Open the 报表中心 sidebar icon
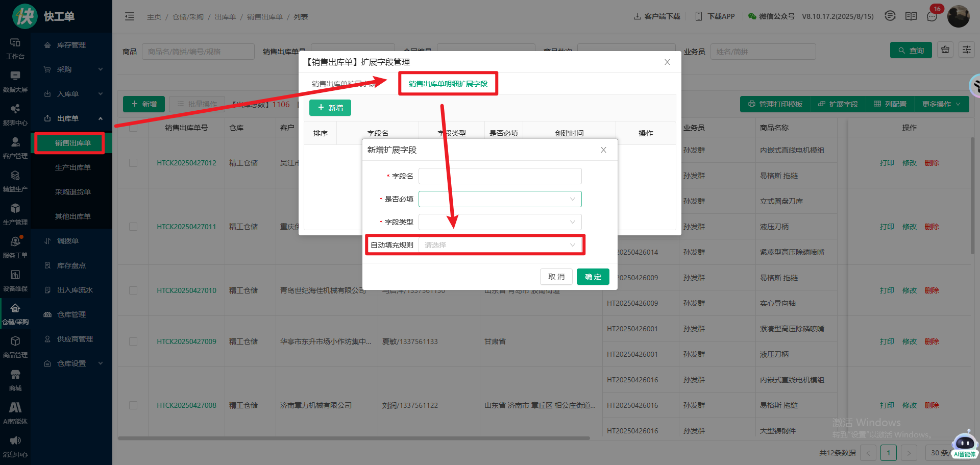980x465 pixels. click(x=15, y=114)
